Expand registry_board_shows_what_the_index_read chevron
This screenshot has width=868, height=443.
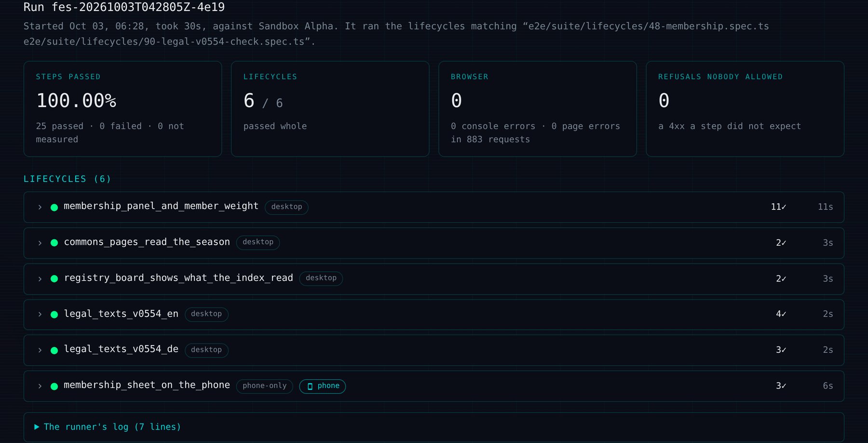coord(40,279)
